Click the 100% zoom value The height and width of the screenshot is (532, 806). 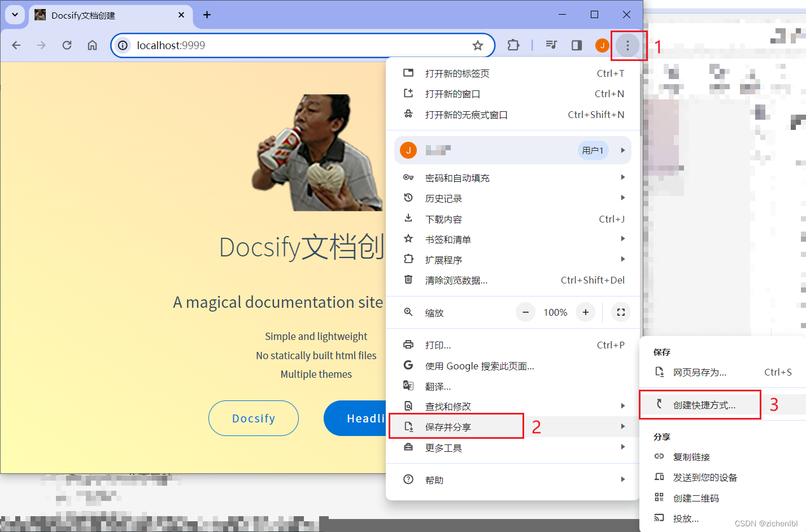[555, 312]
